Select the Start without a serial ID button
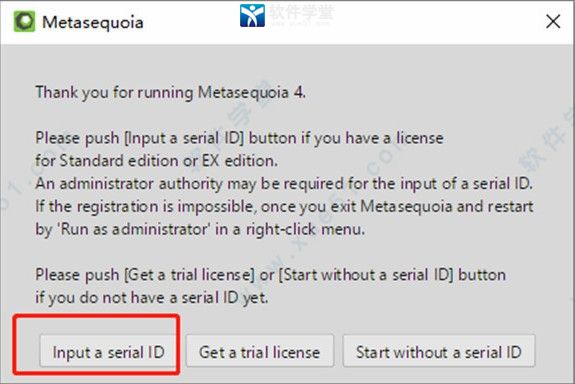This screenshot has width=575, height=384. (x=439, y=351)
